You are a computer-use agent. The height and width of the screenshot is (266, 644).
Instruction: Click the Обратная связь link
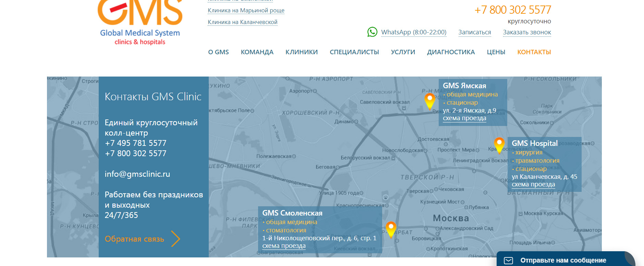coord(134,239)
